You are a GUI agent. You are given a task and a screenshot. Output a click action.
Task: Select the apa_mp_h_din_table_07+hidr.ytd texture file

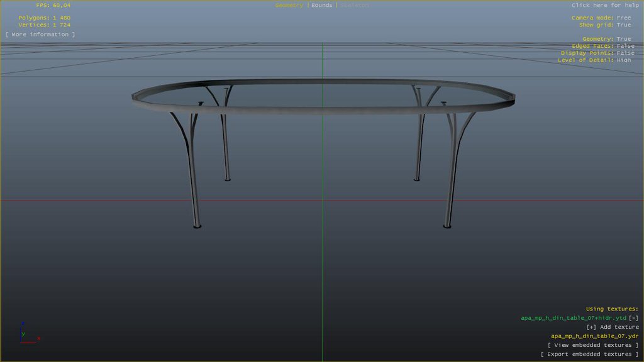tap(573, 318)
